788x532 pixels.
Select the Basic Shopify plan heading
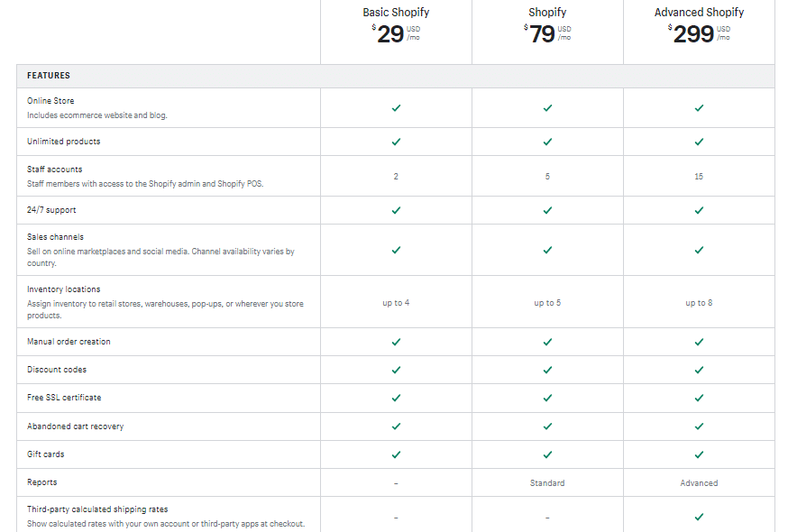(396, 13)
